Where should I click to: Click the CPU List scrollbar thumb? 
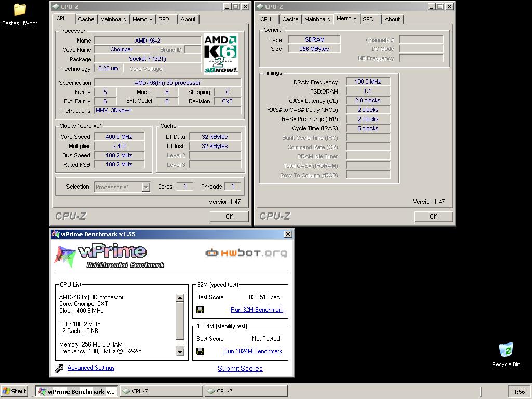tap(180, 321)
